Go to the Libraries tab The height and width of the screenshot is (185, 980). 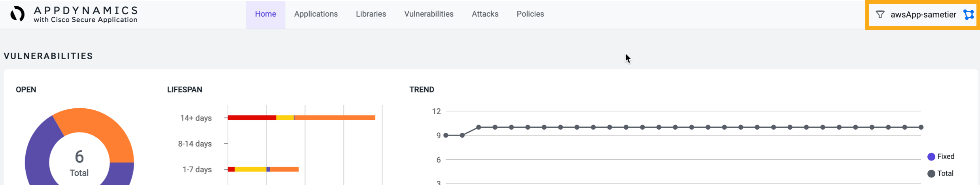[371, 14]
